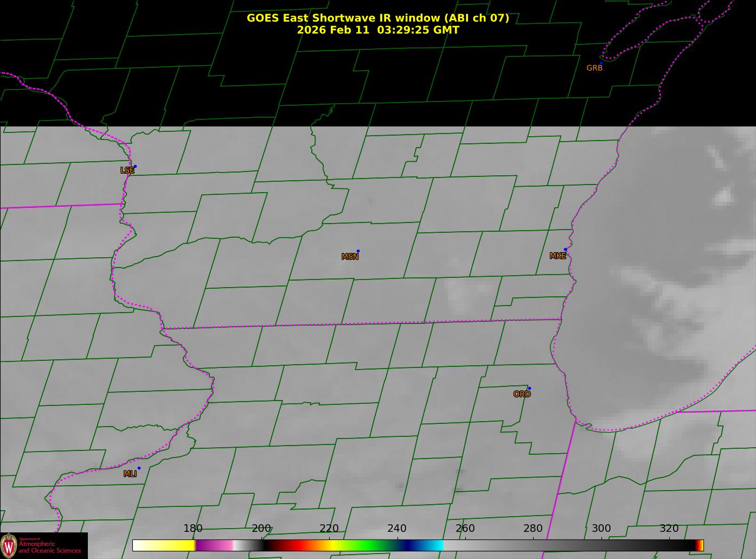Viewport: 756px width, 559px height.
Task: Click the 180 colorbar tick label
Action: 193,528
